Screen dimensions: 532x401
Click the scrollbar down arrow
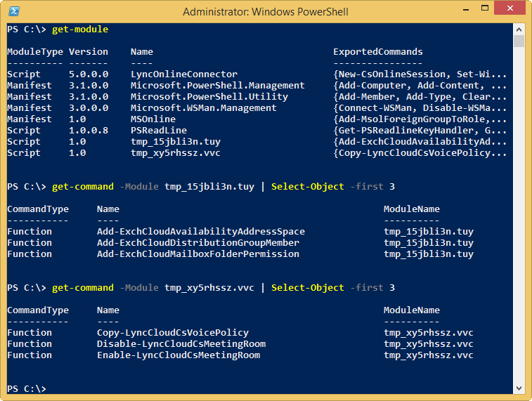[x=519, y=388]
